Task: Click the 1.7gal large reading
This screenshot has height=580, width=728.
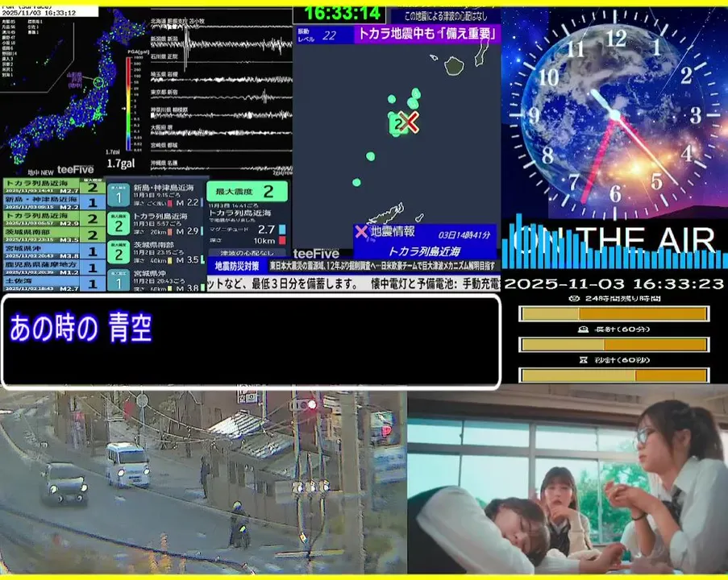Action: point(121,164)
